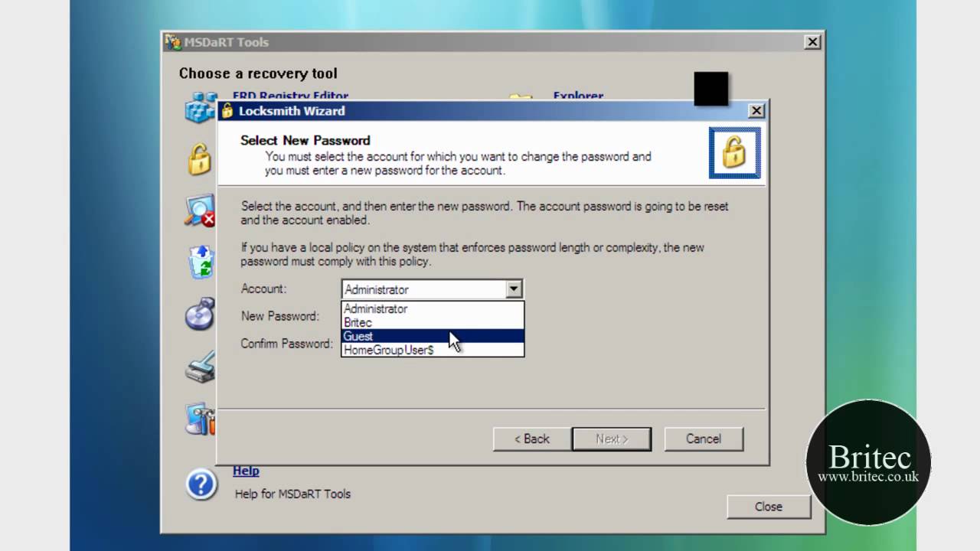
Task: Click the disk wipe eraser tool icon
Action: pos(201,367)
